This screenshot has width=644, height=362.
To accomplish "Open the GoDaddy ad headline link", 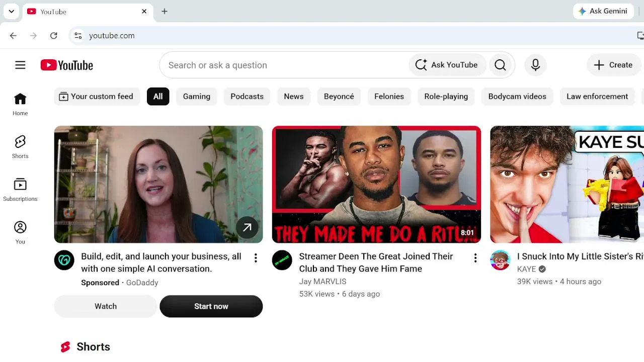I will click(161, 262).
